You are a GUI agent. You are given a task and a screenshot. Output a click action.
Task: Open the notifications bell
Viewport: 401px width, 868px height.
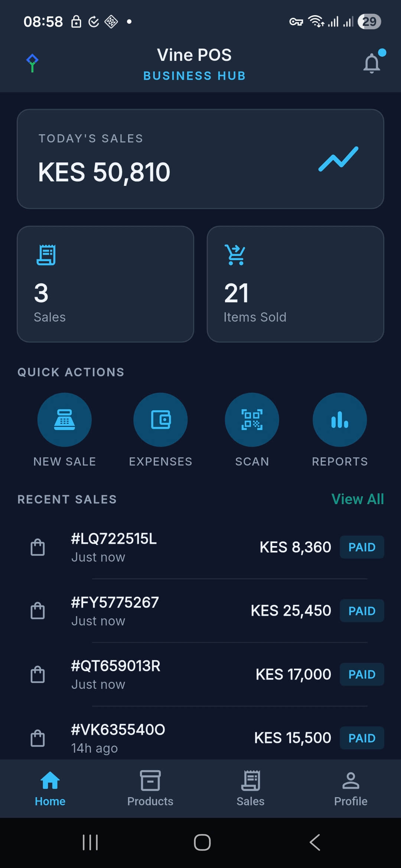(x=372, y=63)
